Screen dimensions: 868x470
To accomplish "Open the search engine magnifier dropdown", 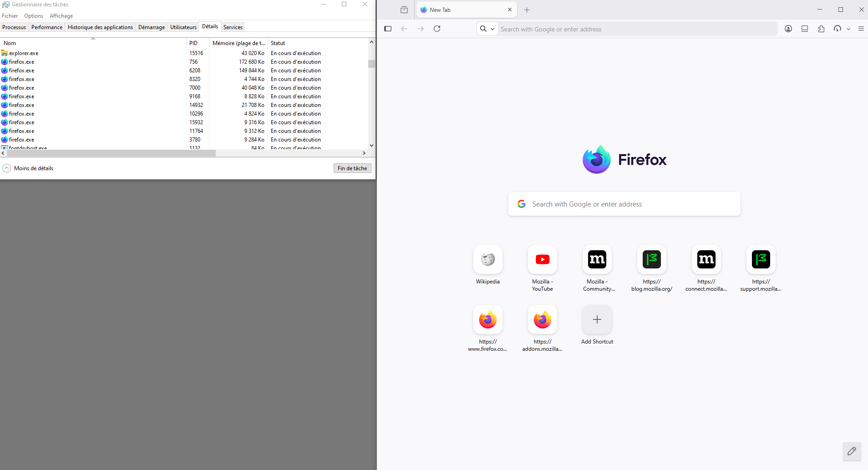I will click(487, 29).
